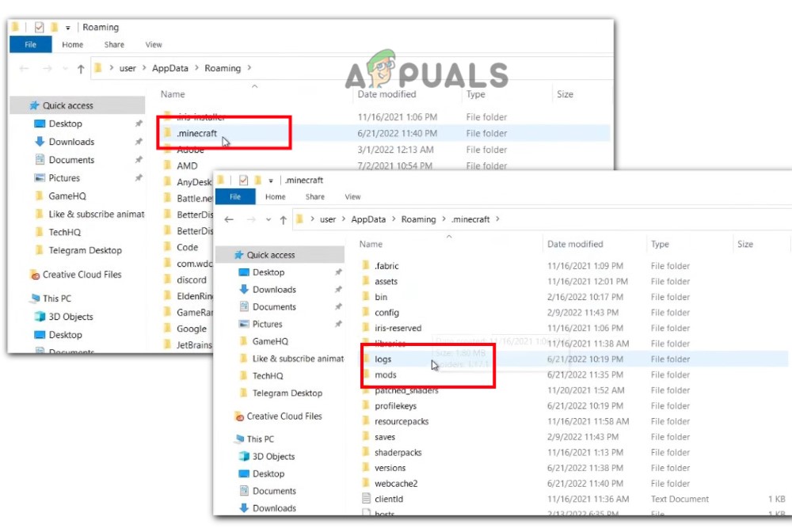Click AppData in .minecraft window address bar

(x=368, y=219)
